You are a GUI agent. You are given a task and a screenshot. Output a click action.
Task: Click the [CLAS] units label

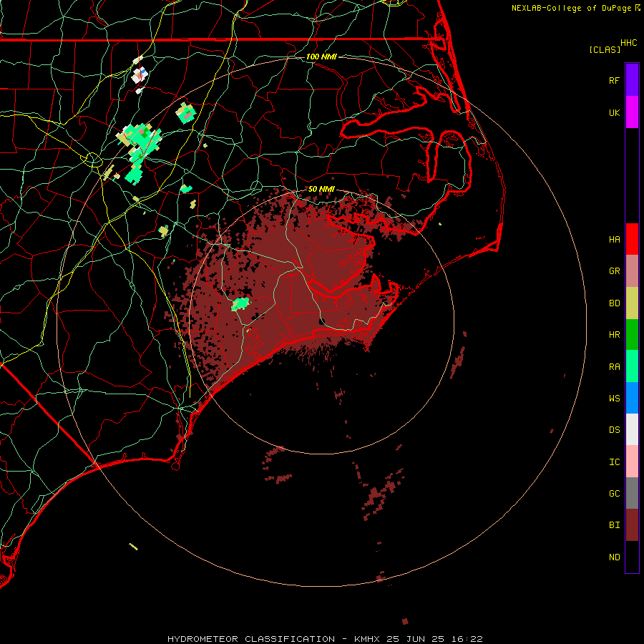point(605,49)
